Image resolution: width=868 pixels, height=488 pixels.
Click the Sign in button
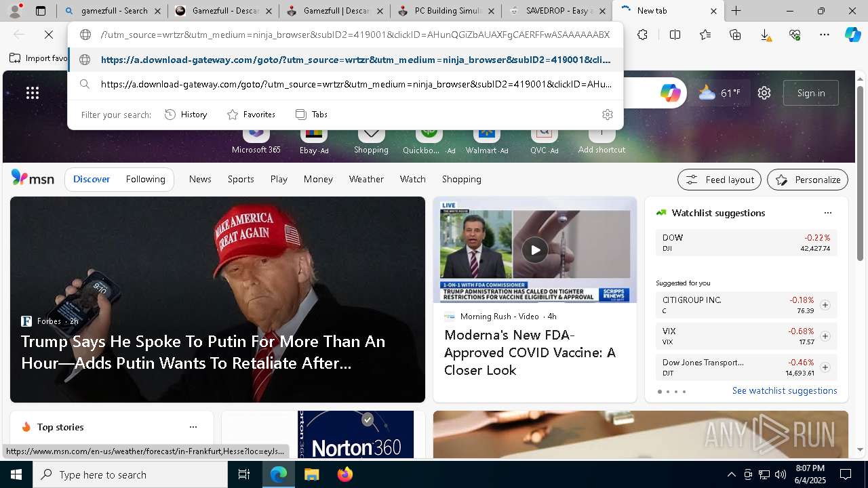[811, 93]
